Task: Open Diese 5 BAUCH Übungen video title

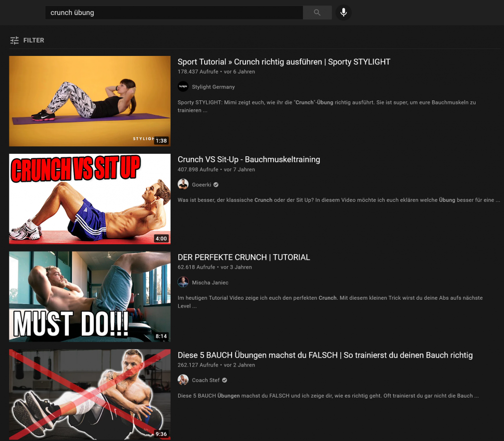Action: [x=325, y=355]
